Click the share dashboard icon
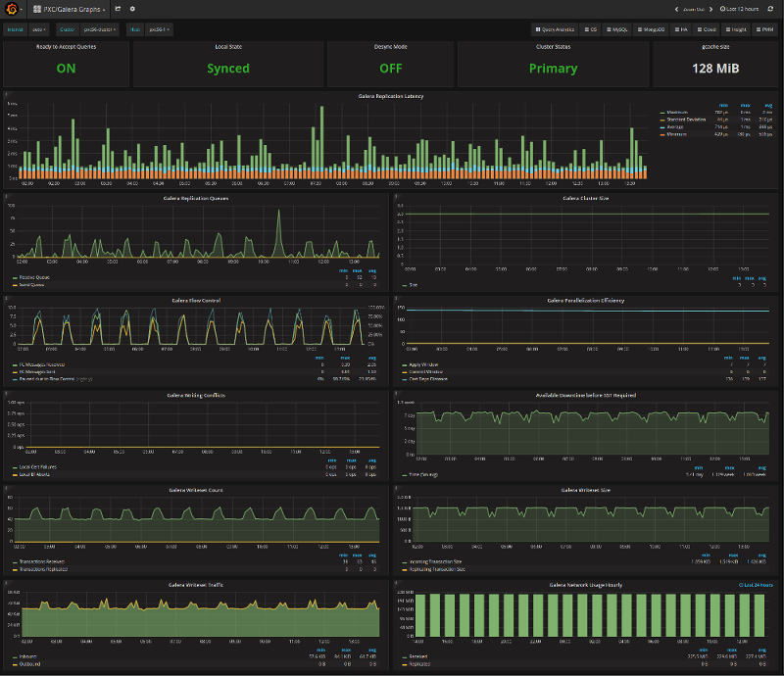Screen dimensions: 784x676 point(119,9)
